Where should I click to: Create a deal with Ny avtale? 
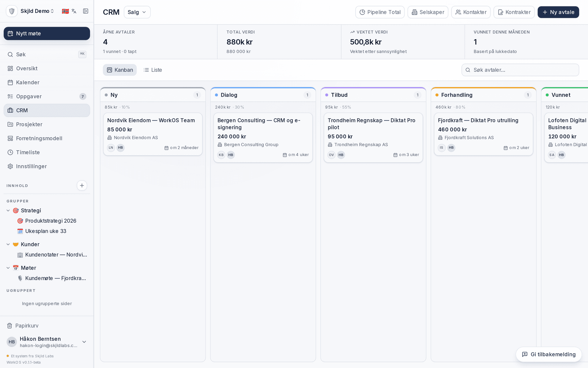(558, 12)
